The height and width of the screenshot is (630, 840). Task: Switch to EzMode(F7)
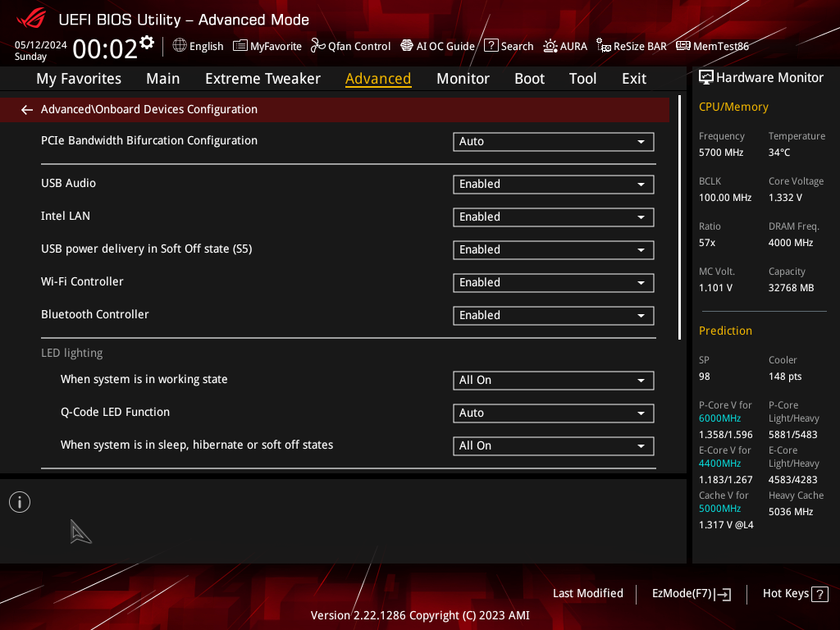[691, 594]
